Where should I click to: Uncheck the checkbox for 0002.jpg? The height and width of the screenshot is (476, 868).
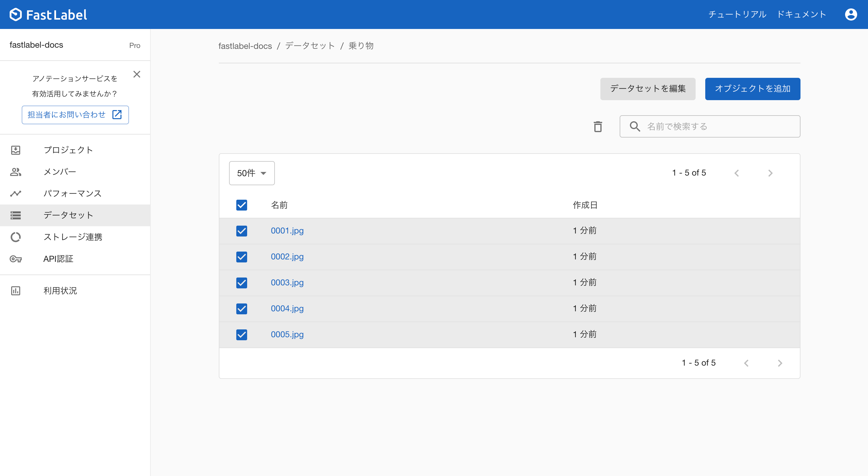coord(242,257)
